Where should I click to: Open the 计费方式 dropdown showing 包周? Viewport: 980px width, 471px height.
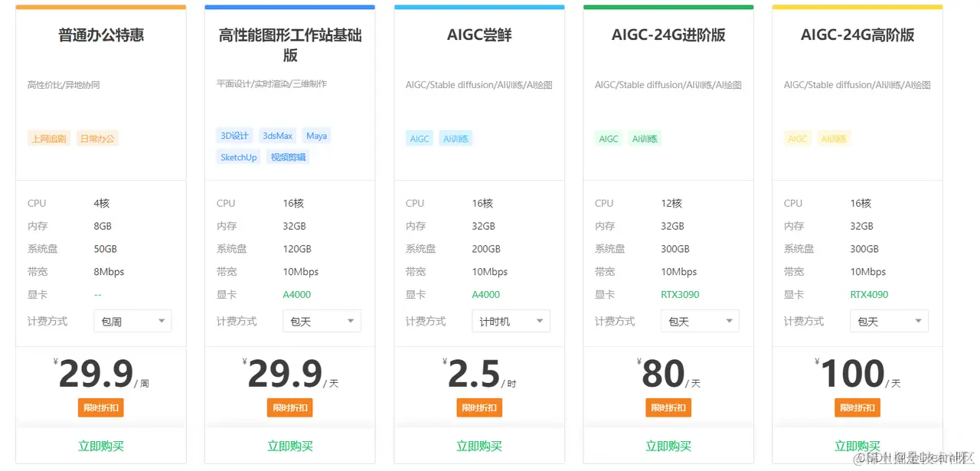coord(132,321)
